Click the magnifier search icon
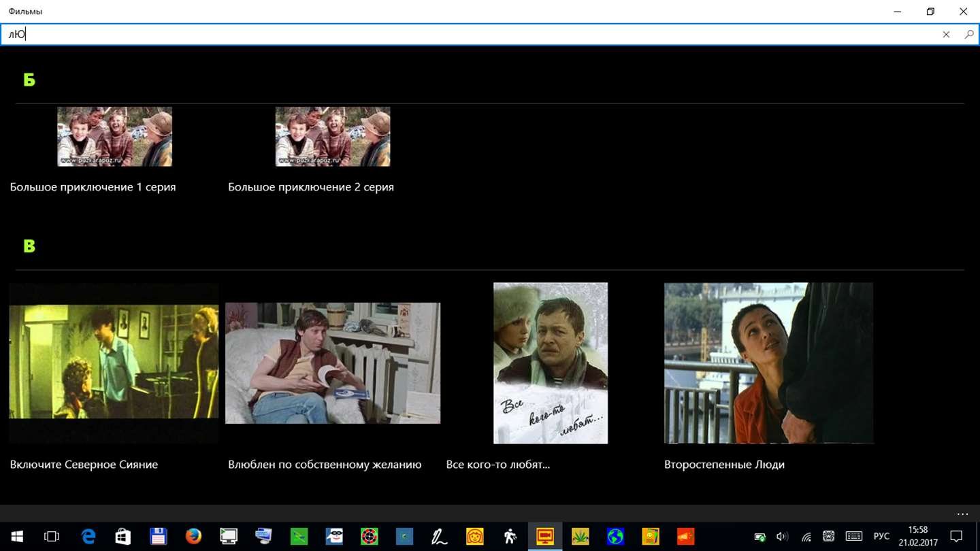 [969, 35]
